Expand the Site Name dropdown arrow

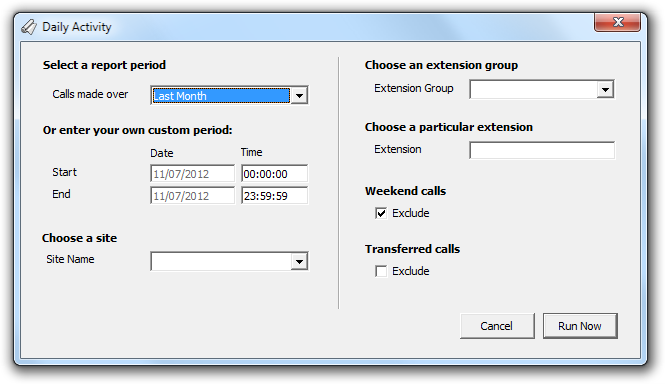(299, 261)
